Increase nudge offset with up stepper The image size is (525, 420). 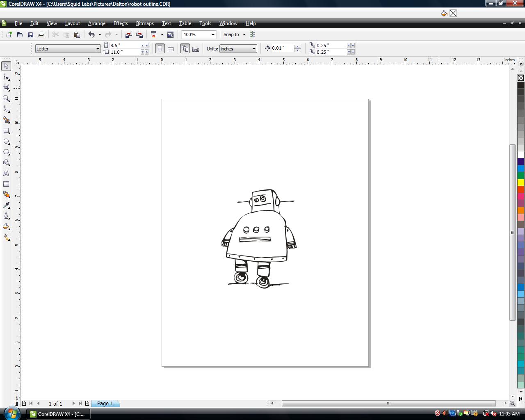coord(298,46)
